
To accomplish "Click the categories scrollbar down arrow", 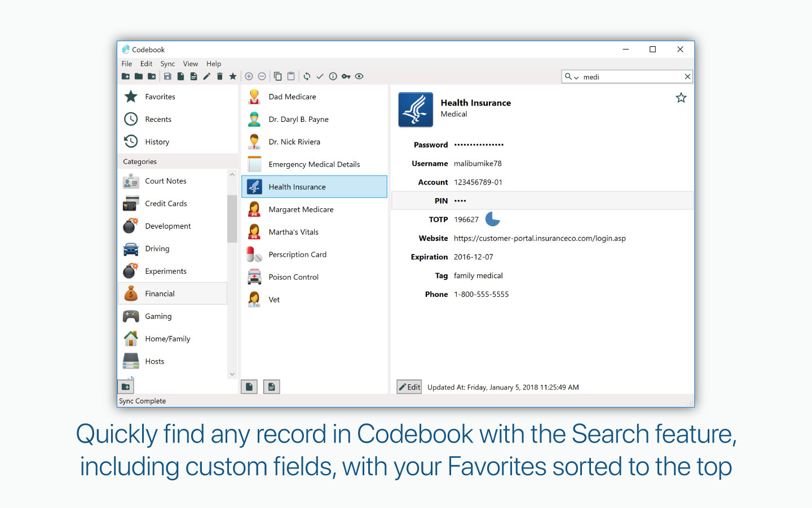I will (232, 374).
